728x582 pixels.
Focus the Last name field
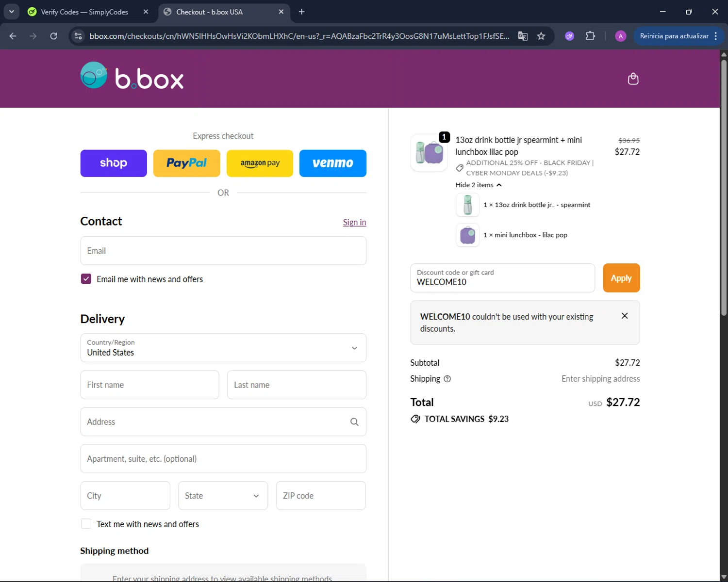[x=297, y=385]
